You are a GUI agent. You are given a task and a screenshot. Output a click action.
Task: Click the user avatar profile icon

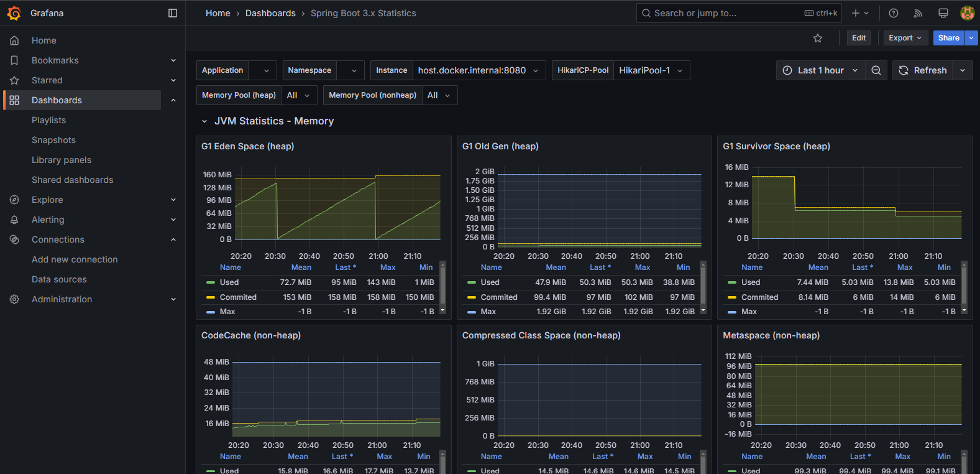(967, 13)
